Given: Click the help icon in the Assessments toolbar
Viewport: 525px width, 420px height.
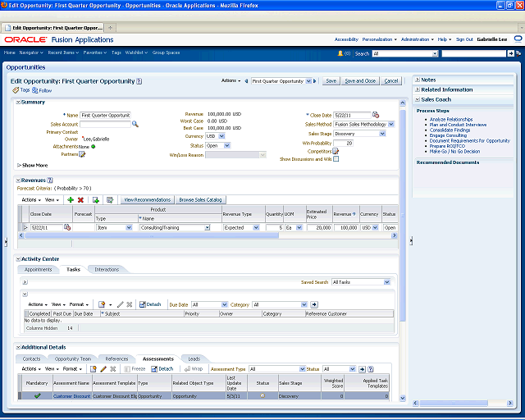Looking at the screenshot, I should 370,369.
